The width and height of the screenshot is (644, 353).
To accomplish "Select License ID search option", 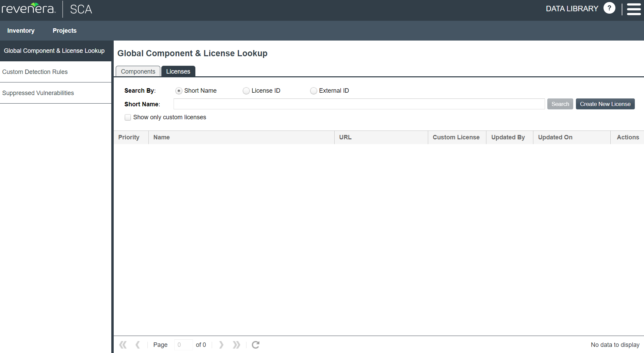I will (246, 91).
